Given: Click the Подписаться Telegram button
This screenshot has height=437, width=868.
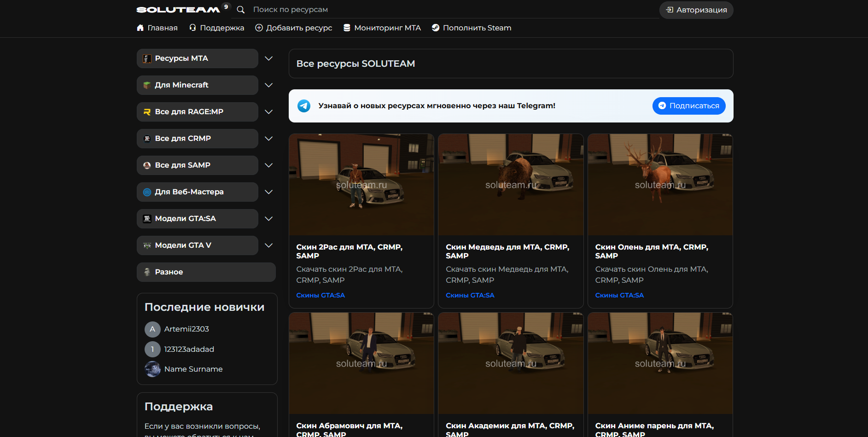Looking at the screenshot, I should 689,106.
